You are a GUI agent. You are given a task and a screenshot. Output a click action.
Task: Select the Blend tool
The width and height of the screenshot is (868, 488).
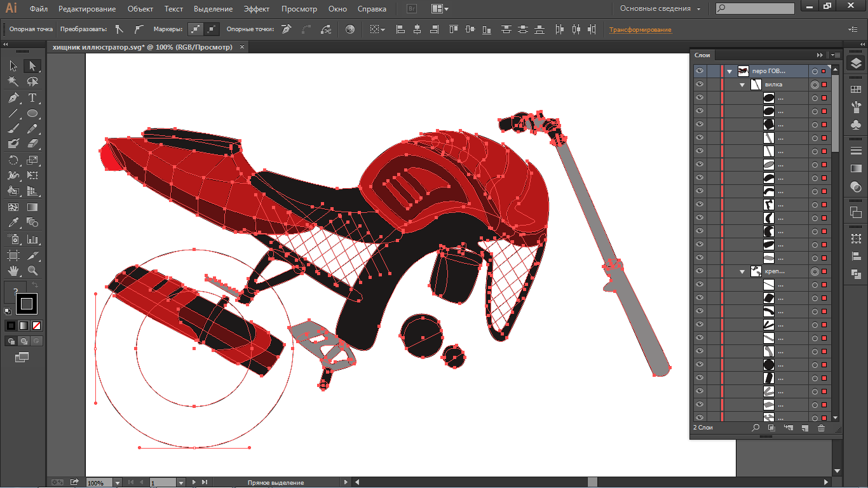tap(32, 222)
